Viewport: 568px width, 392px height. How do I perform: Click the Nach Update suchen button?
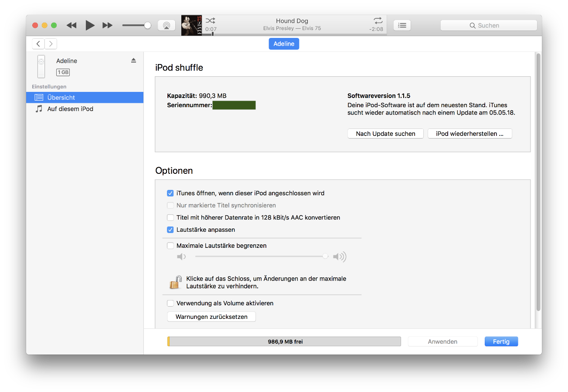(x=385, y=134)
